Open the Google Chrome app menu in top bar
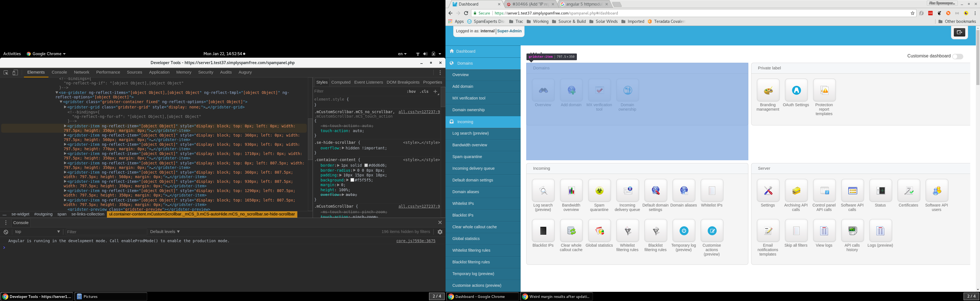The height and width of the screenshot is (301, 980). click(x=46, y=54)
